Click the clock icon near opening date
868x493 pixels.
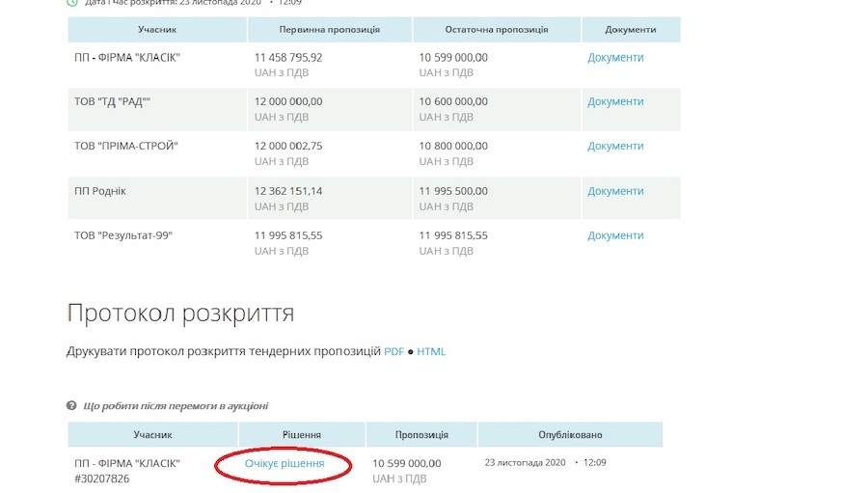72,3
